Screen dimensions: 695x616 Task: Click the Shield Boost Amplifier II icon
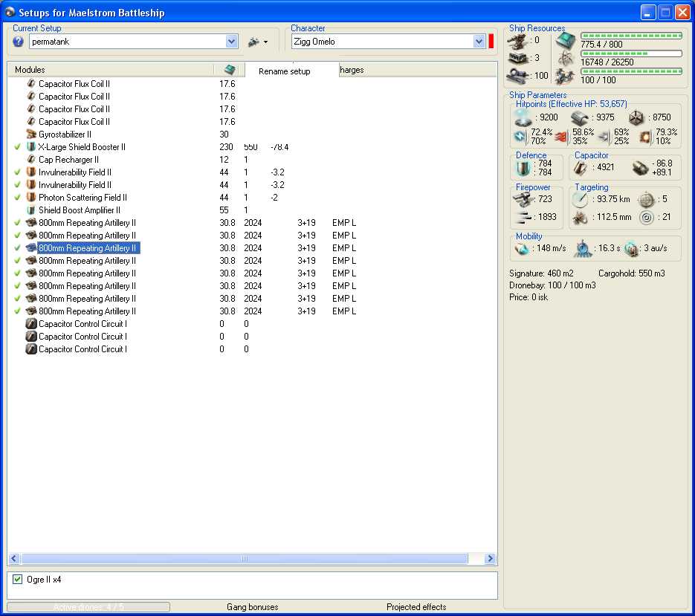(31, 210)
